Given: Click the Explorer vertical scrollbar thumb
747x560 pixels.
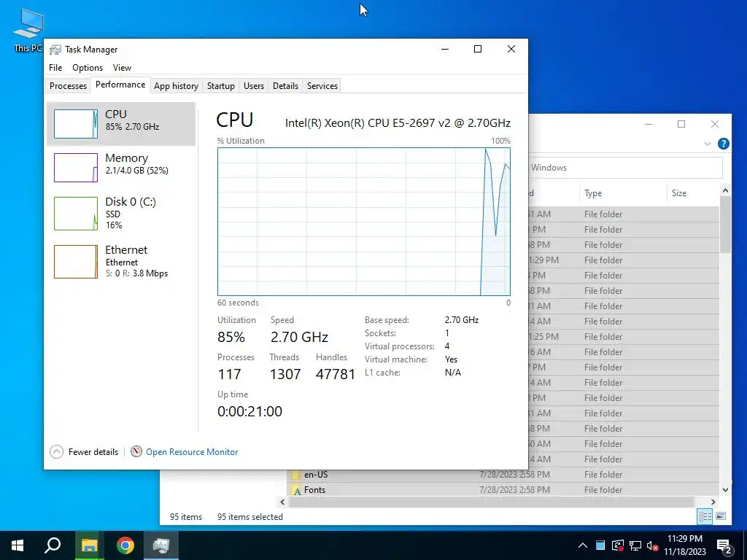Looking at the screenshot, I should [725, 224].
